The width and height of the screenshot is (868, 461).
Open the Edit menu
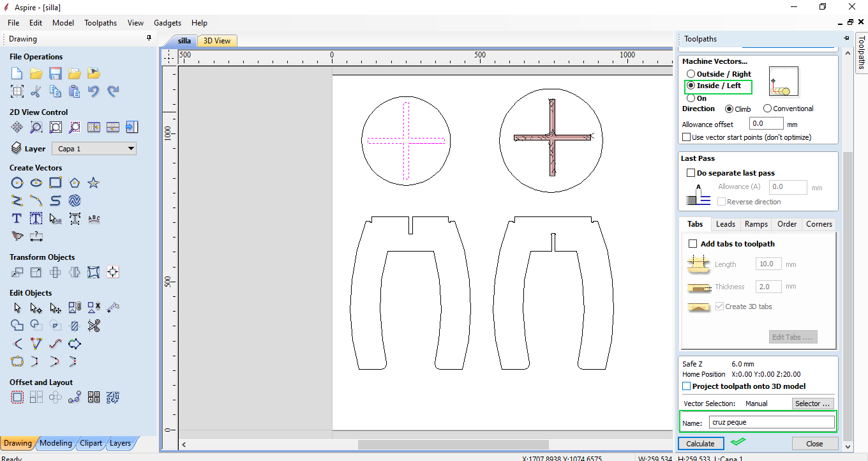(x=36, y=22)
